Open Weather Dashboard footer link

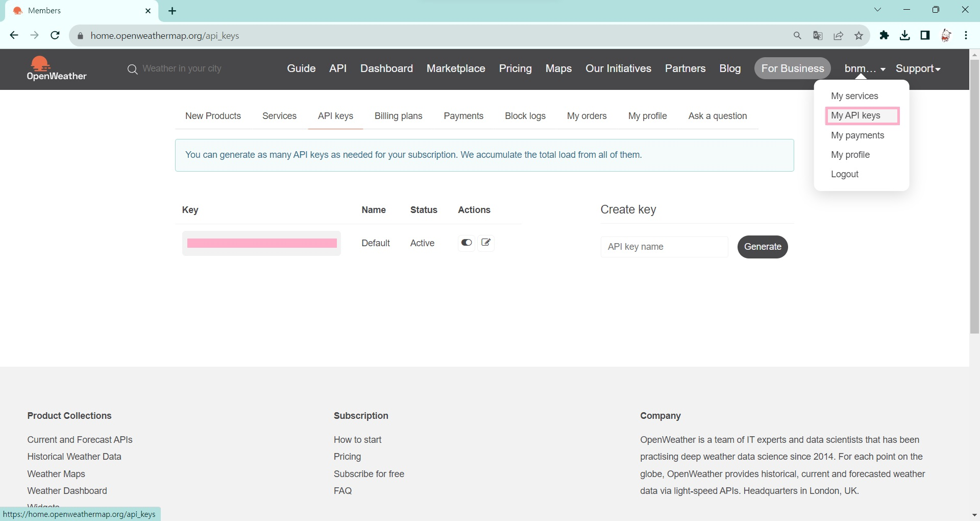[67, 491]
